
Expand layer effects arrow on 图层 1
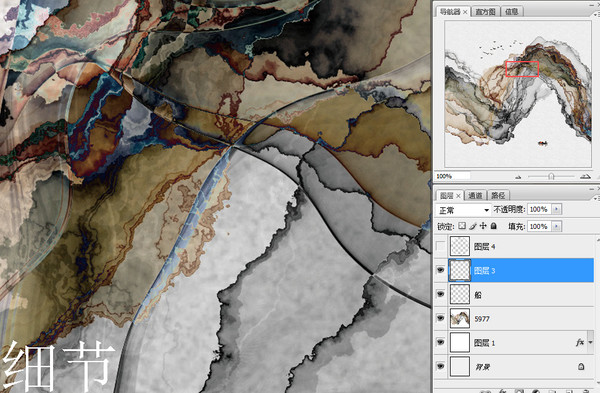tap(590, 342)
